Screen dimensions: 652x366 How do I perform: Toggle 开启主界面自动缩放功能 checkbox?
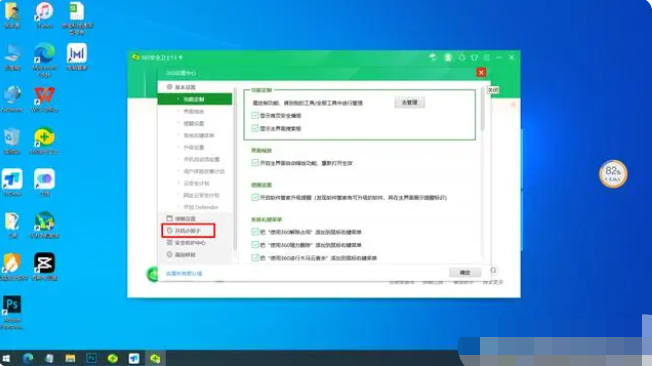tap(255, 163)
